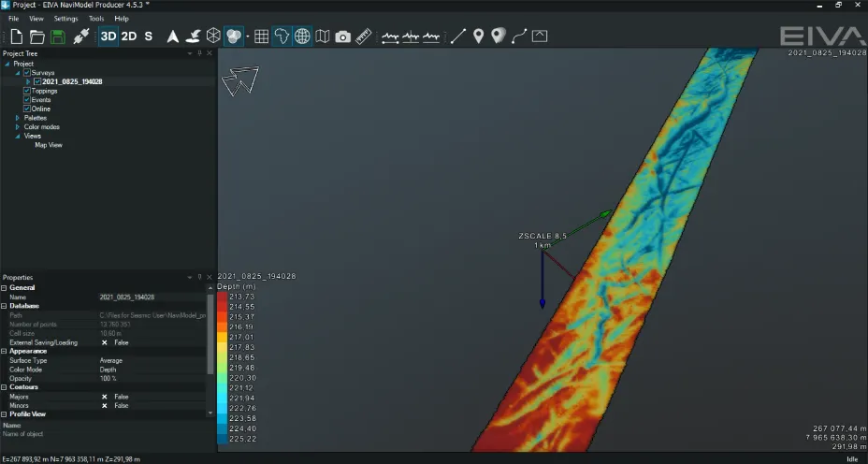Take a screenshot with camera icon

pyautogui.click(x=343, y=36)
